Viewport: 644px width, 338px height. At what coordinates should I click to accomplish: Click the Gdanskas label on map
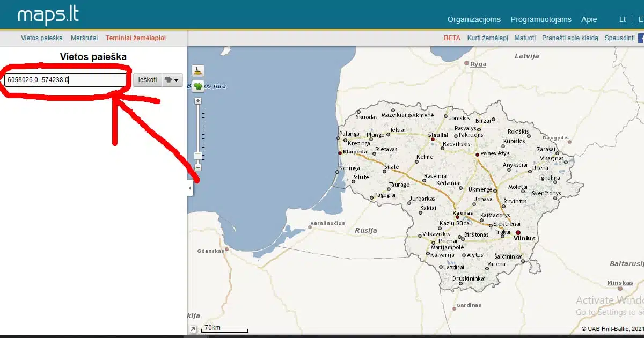(x=210, y=251)
